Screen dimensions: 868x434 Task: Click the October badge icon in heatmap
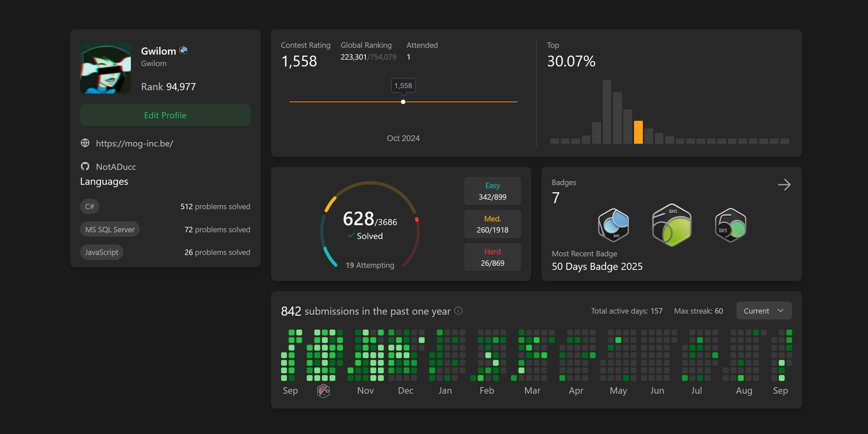click(x=323, y=391)
